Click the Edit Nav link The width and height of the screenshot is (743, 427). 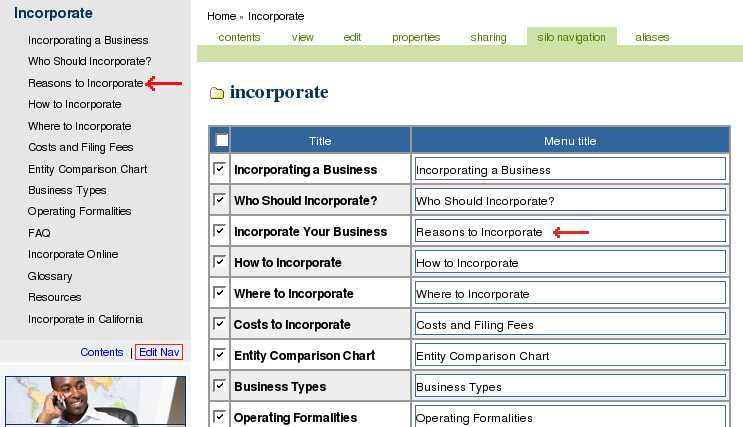point(159,352)
